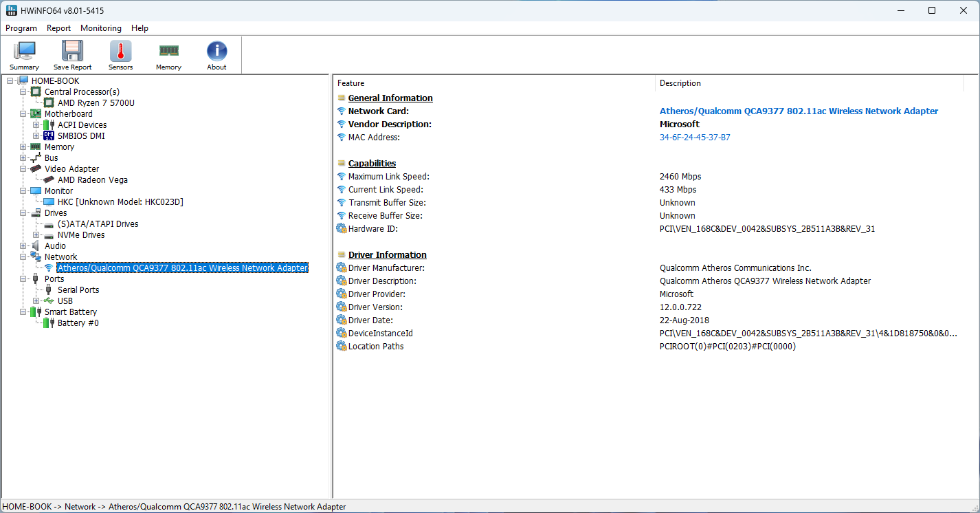Select the Motherboard tree item
This screenshot has height=513, width=980.
pyautogui.click(x=68, y=114)
